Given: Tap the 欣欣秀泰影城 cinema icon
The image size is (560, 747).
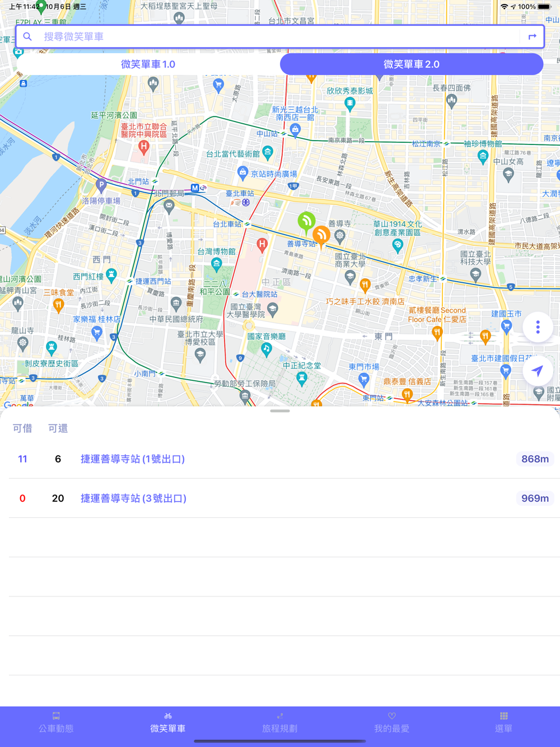Looking at the screenshot, I should point(350,103).
